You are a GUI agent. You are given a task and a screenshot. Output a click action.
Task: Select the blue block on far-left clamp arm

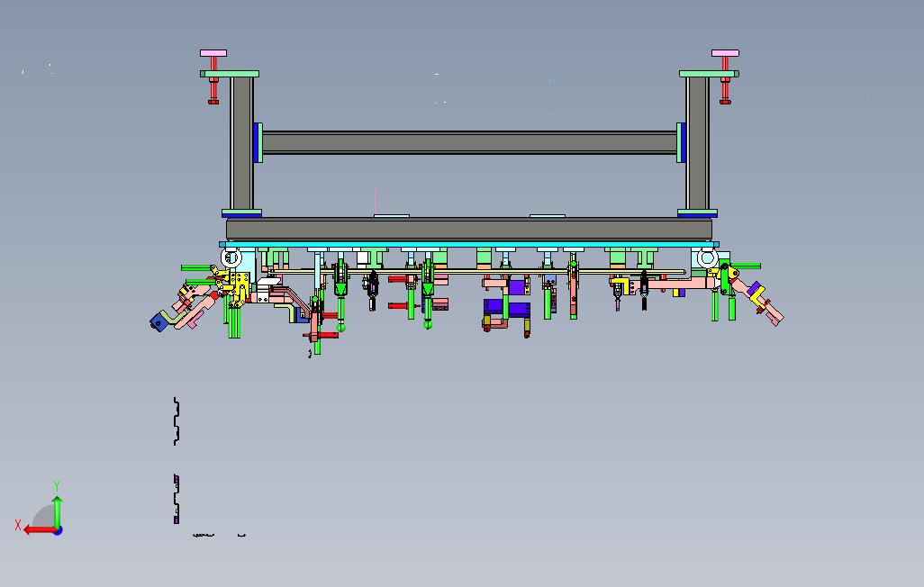click(x=159, y=321)
